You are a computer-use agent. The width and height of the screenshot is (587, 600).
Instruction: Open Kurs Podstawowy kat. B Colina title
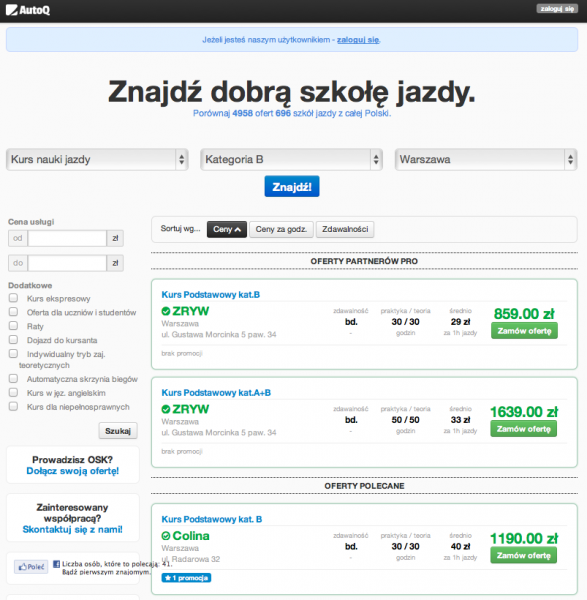(x=212, y=519)
